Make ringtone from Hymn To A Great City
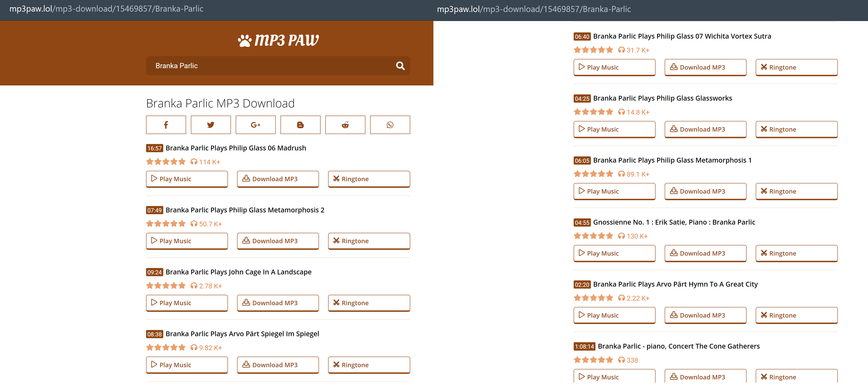Image resolution: width=868 pixels, height=386 pixels. click(797, 315)
